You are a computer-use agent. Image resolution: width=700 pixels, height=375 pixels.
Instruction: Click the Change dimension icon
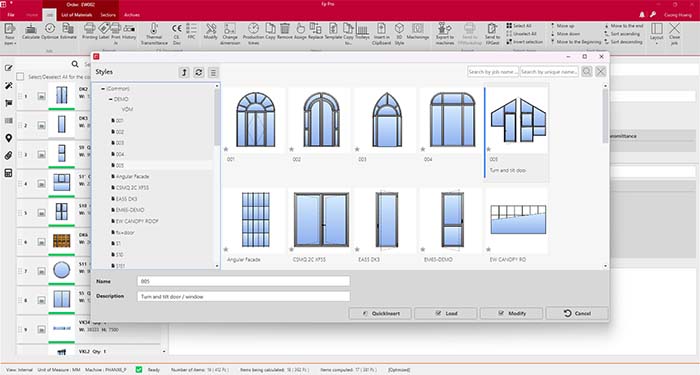pyautogui.click(x=230, y=34)
